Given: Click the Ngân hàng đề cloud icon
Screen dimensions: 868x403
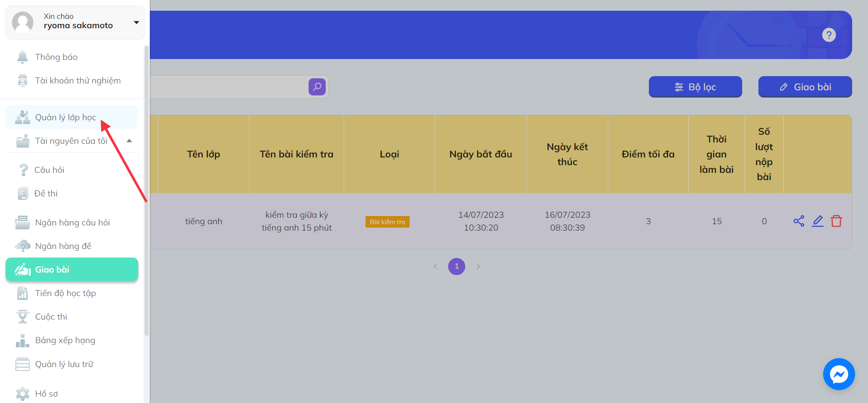Looking at the screenshot, I should [23, 246].
